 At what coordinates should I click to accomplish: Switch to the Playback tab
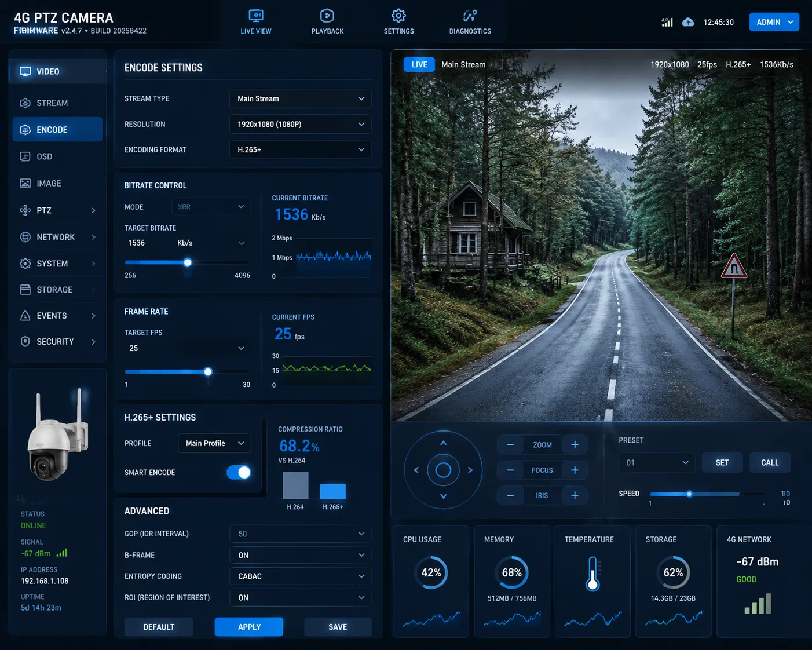327,22
